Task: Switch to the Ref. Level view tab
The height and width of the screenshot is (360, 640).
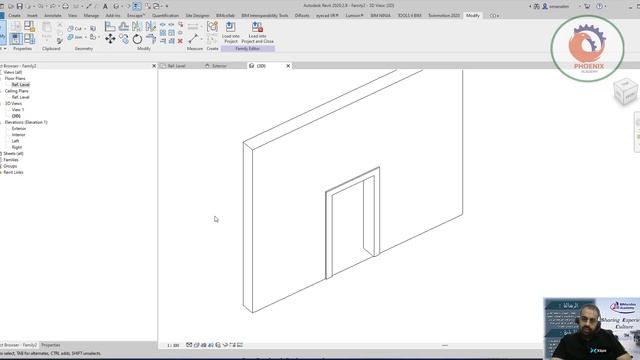Action: coord(176,66)
